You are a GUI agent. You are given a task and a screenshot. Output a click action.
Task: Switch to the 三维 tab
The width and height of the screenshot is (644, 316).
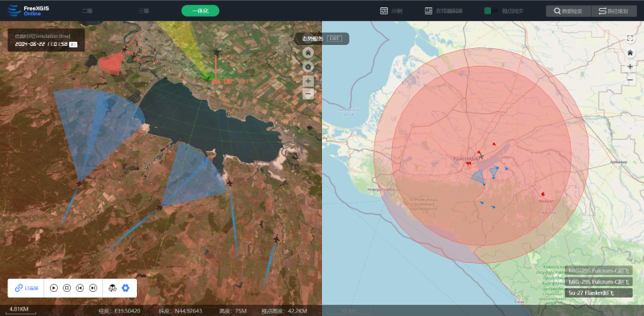point(143,11)
